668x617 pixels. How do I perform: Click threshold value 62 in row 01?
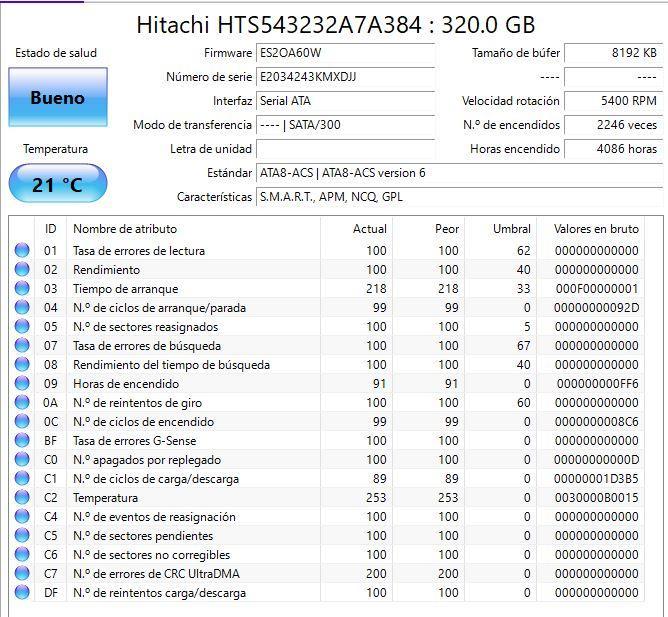(x=524, y=251)
